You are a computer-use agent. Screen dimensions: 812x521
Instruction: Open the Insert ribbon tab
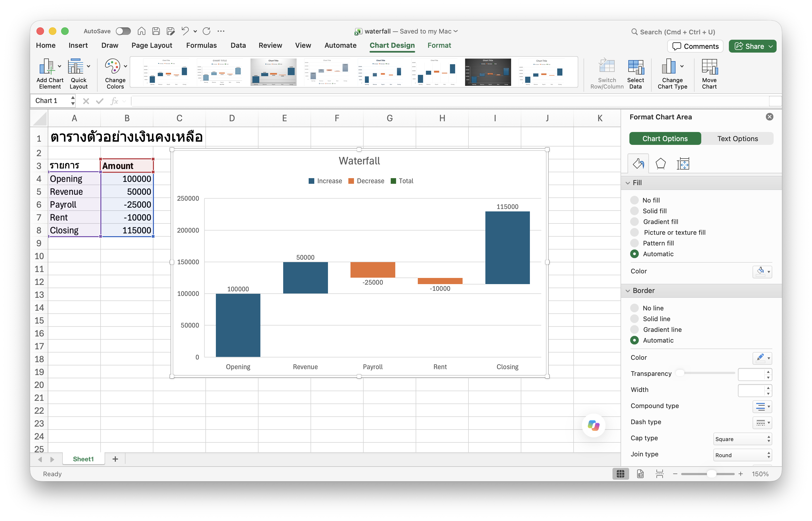[78, 45]
